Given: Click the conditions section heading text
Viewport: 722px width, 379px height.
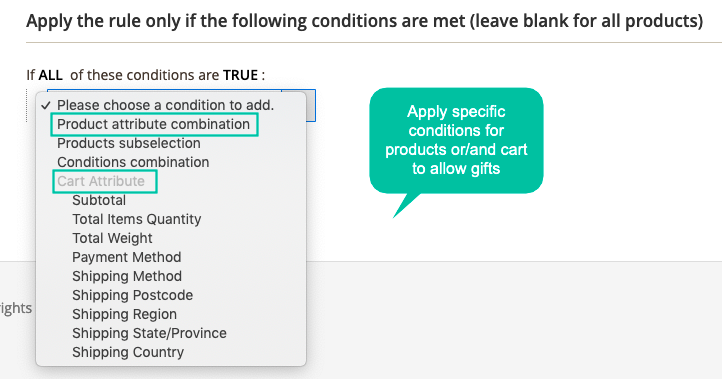Looking at the screenshot, I should [x=365, y=21].
